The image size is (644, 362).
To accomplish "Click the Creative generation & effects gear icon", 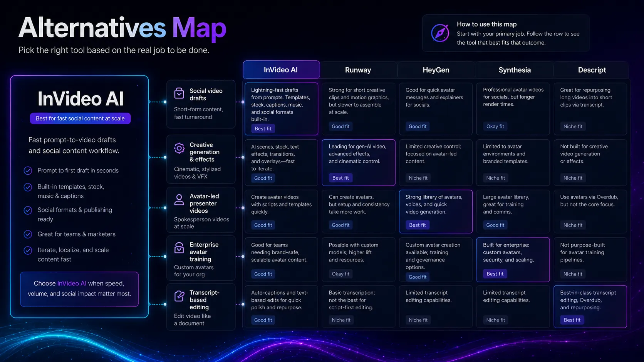I will (179, 148).
